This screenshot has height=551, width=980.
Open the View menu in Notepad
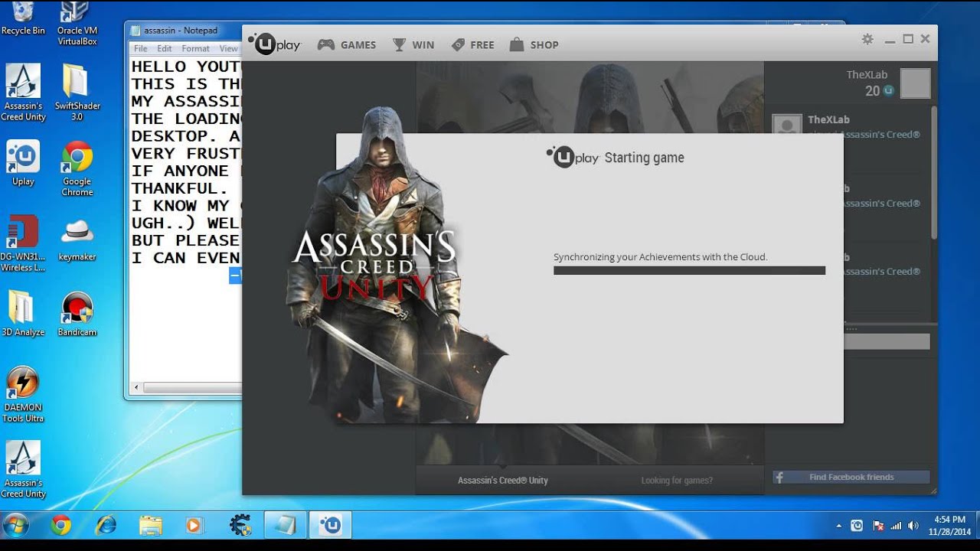pos(229,48)
